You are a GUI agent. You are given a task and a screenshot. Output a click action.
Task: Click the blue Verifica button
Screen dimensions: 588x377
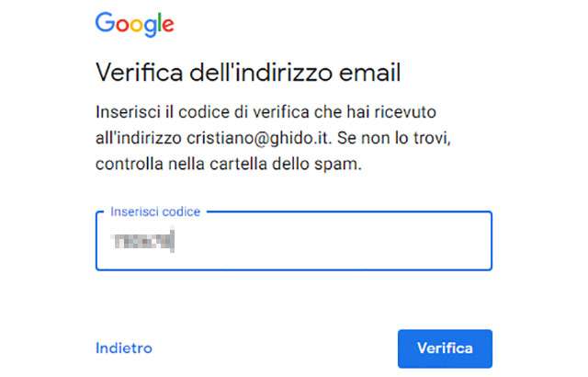click(445, 348)
